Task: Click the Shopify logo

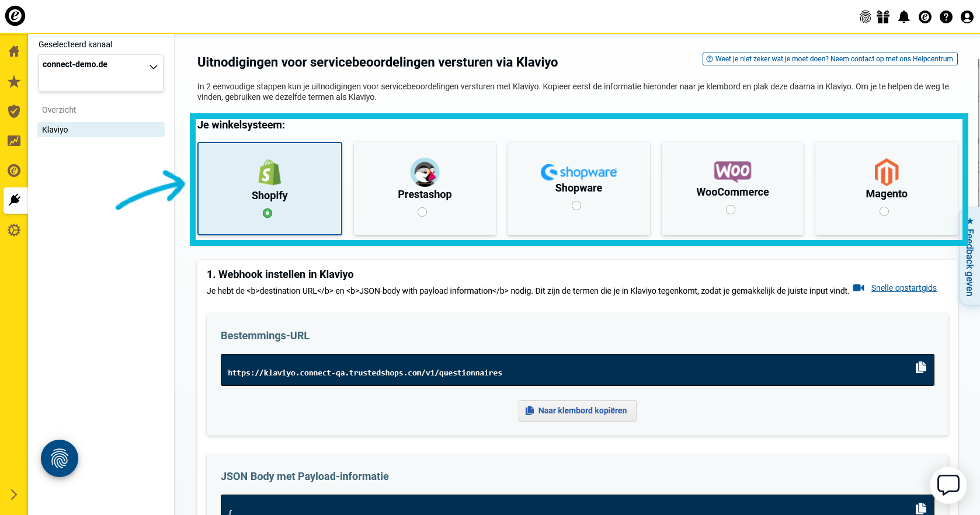Action: [x=270, y=172]
